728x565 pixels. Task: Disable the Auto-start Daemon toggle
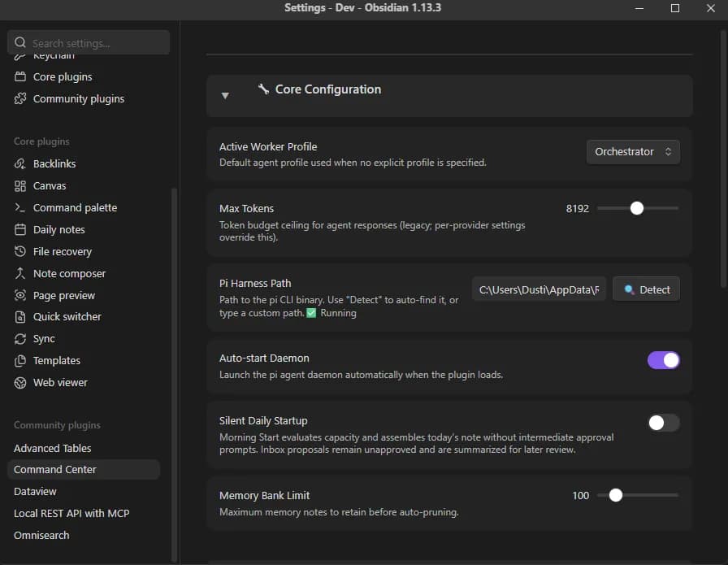(664, 360)
